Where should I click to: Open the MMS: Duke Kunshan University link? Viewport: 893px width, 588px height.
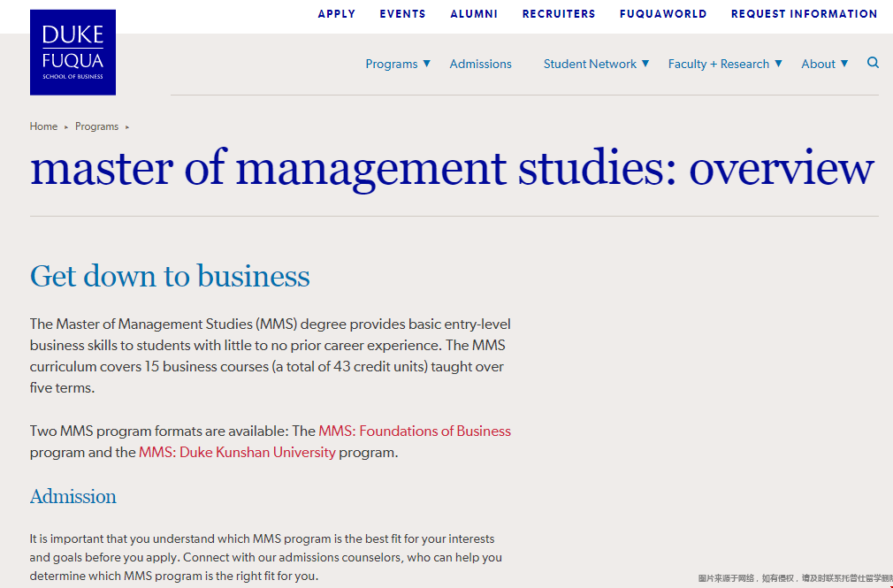(x=237, y=453)
